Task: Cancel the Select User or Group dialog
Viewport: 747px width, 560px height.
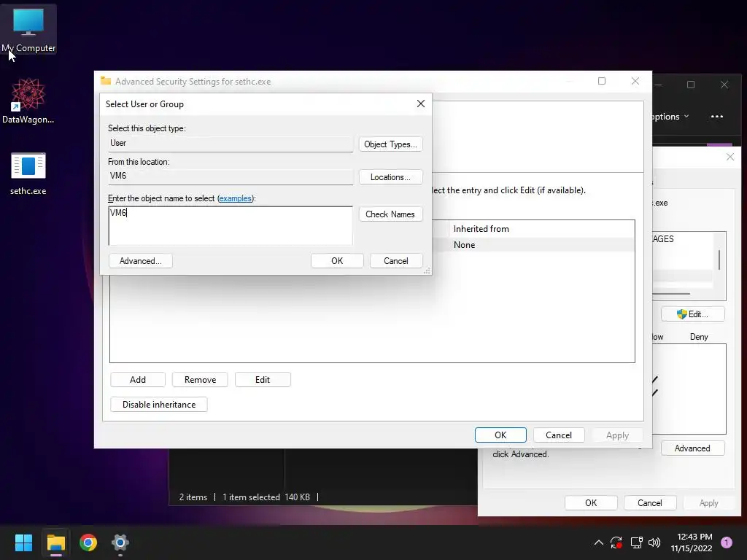Action: tap(396, 261)
